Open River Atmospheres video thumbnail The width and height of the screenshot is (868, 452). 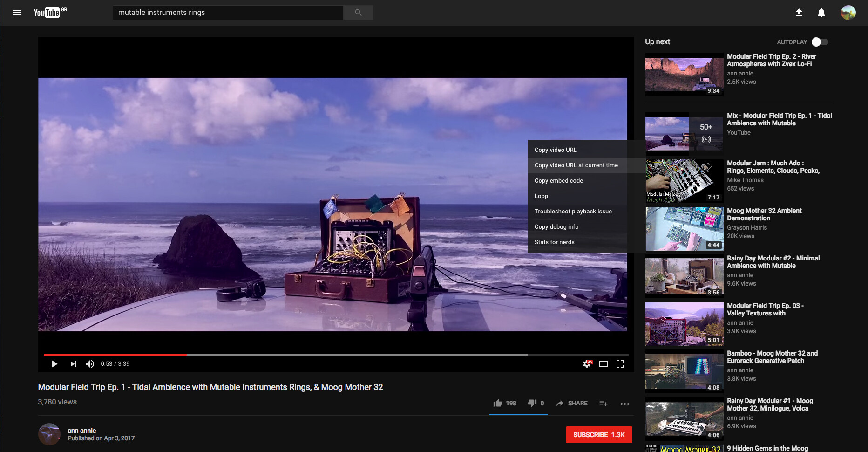(684, 75)
